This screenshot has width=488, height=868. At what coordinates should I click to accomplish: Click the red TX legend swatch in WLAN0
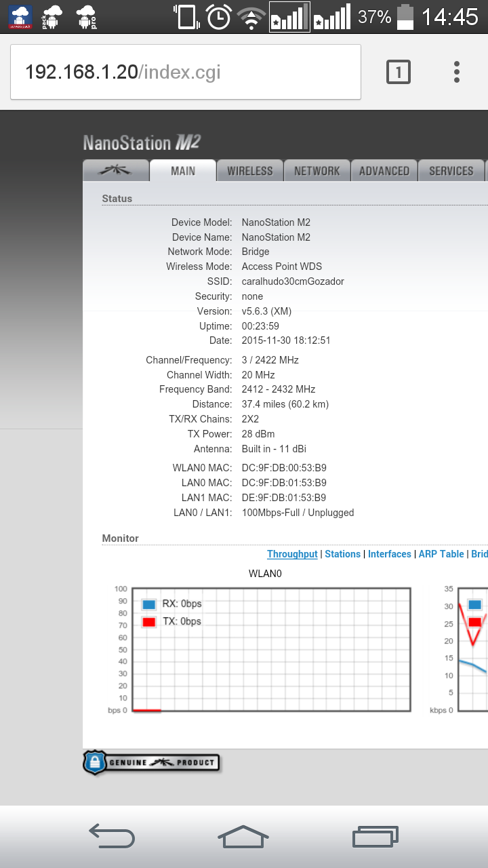[x=149, y=622]
